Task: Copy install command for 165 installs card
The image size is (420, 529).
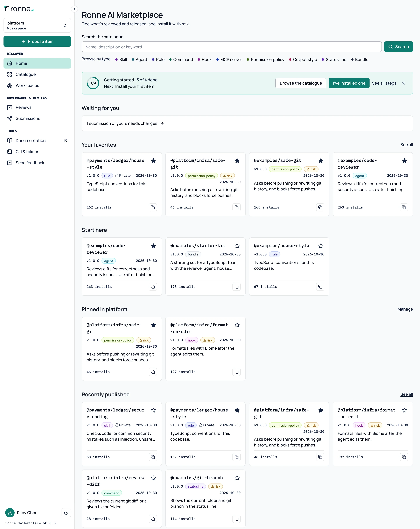Action: [320, 207]
